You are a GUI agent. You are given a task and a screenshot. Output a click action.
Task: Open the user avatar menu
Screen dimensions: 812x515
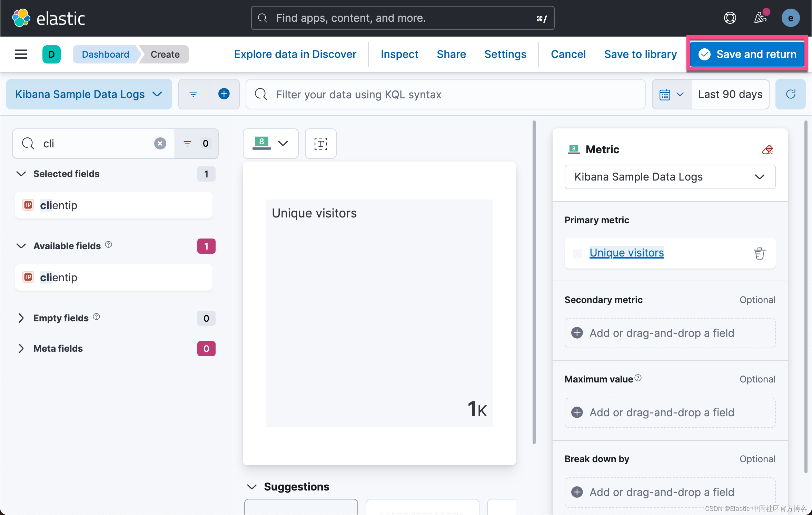point(791,18)
